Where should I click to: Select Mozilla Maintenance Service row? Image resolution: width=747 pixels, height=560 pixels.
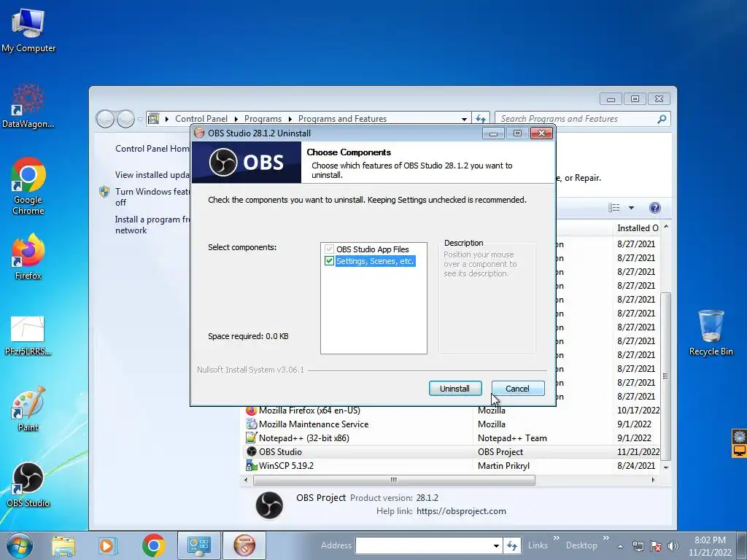[x=452, y=424]
